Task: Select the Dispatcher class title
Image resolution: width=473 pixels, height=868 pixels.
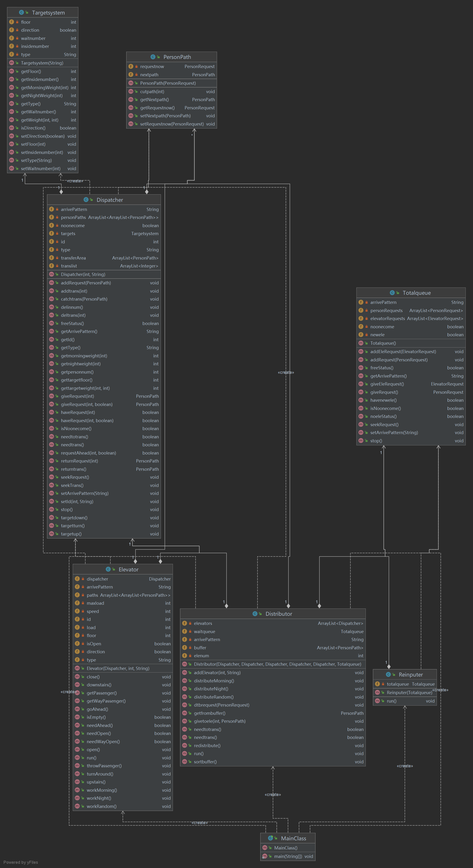Action: coord(110,200)
